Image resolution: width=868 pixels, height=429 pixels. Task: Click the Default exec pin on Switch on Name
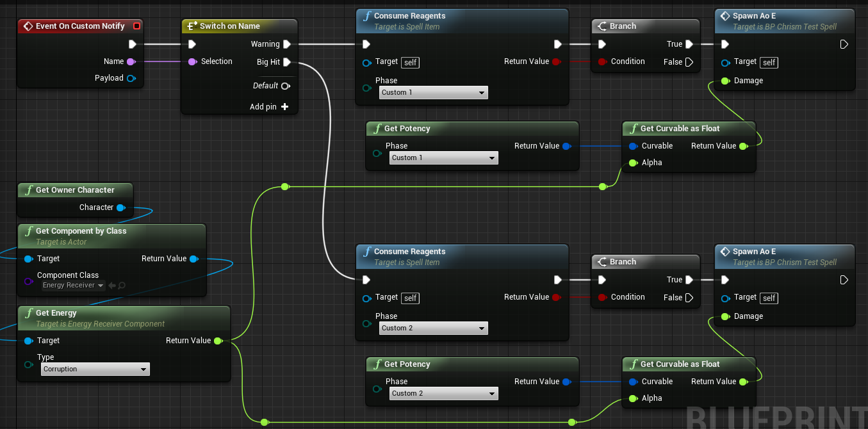[x=286, y=86]
